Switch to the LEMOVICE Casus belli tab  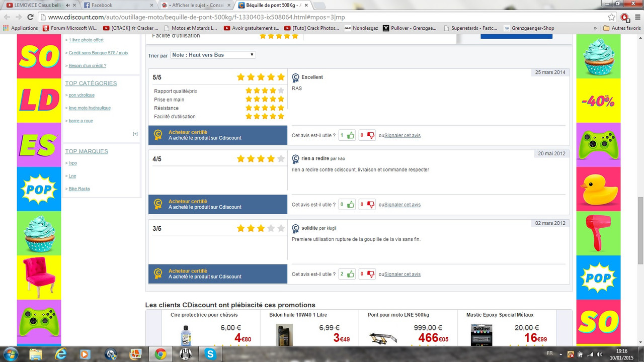pos(41,5)
